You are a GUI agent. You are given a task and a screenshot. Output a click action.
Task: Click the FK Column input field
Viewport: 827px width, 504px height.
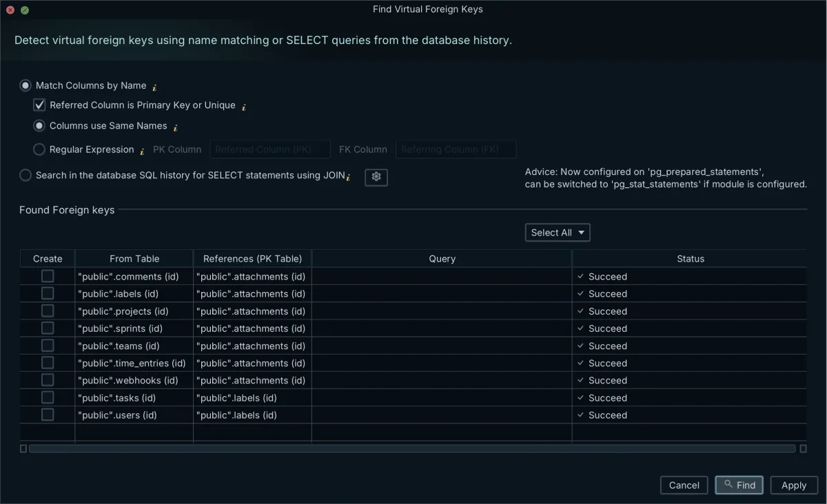tap(456, 149)
